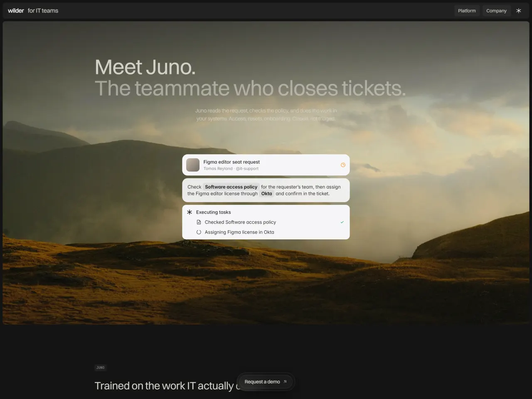This screenshot has width=532, height=399.
Task: Click the 'for IT teams' header text
Action: point(43,11)
